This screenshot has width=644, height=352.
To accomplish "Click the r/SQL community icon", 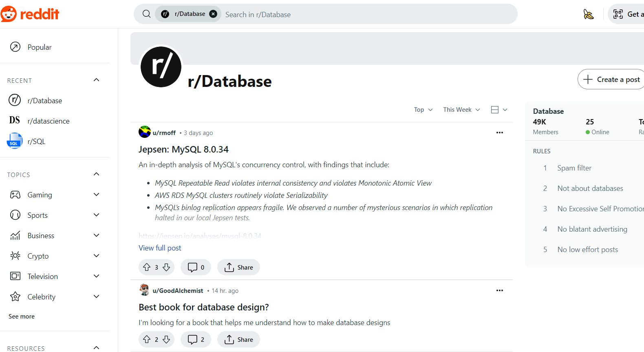I will [x=15, y=141].
